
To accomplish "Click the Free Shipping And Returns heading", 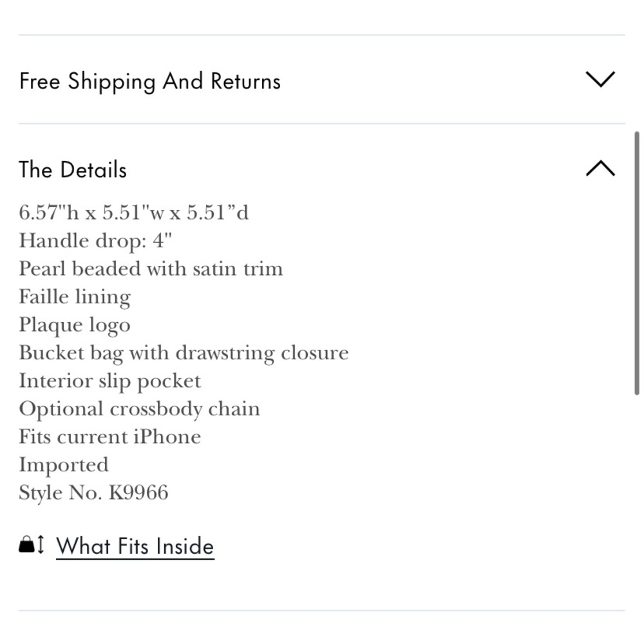I will click(150, 81).
